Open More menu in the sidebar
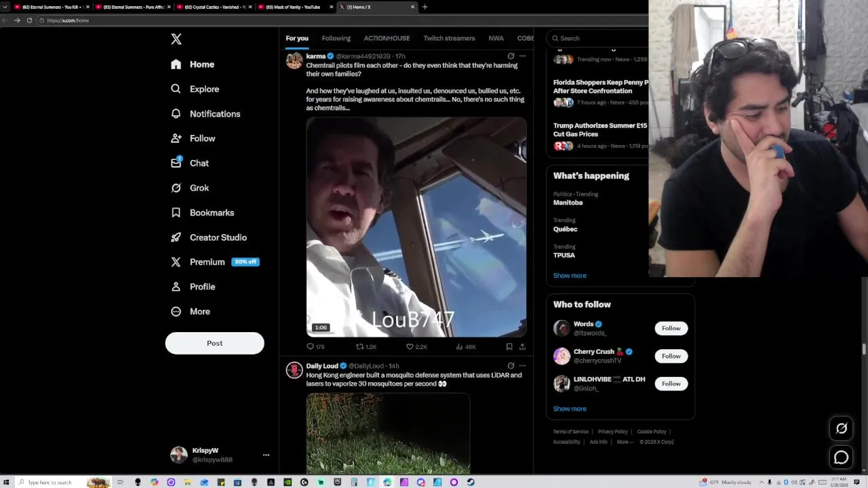 pos(191,311)
